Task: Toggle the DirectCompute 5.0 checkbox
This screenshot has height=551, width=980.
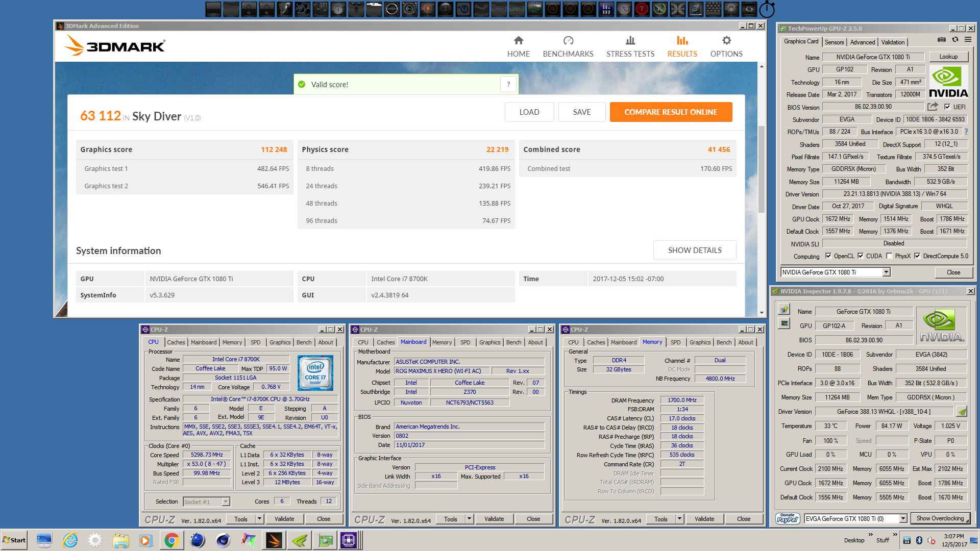Action: (917, 256)
